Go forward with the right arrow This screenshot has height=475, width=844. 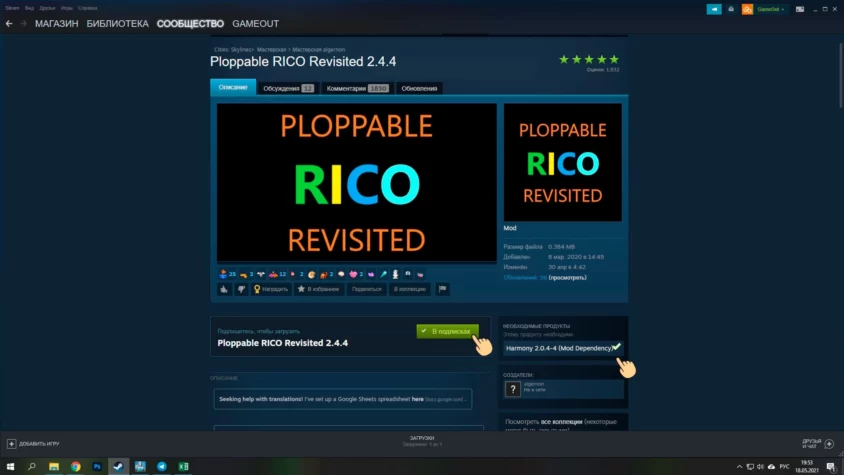(23, 24)
